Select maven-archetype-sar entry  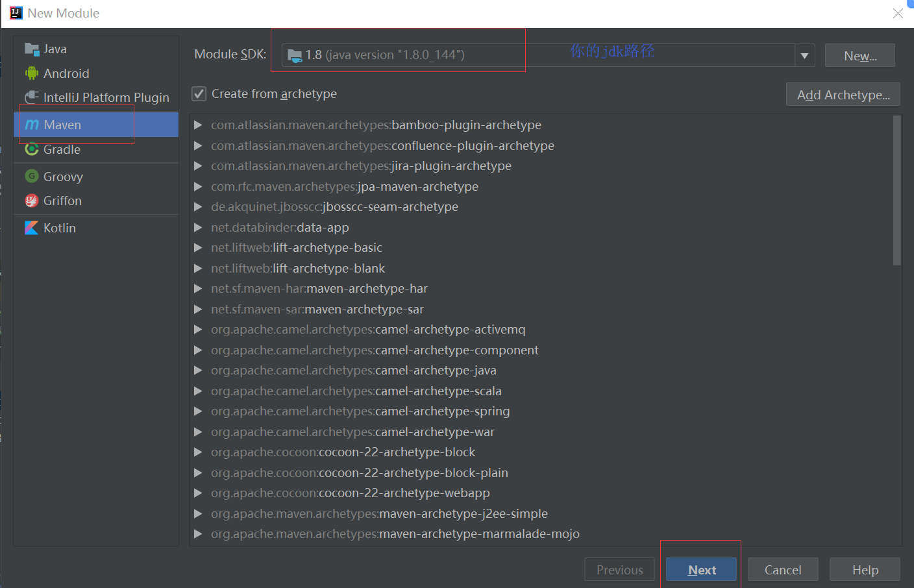point(317,309)
